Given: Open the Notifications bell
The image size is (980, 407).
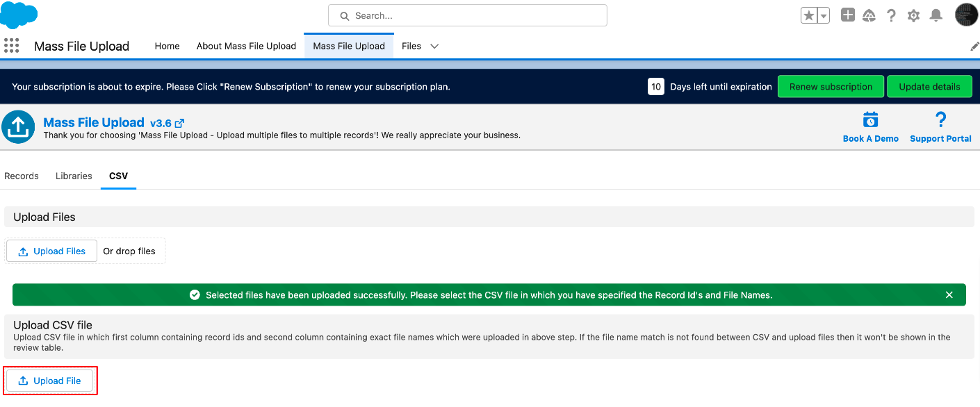Looking at the screenshot, I should click(936, 15).
